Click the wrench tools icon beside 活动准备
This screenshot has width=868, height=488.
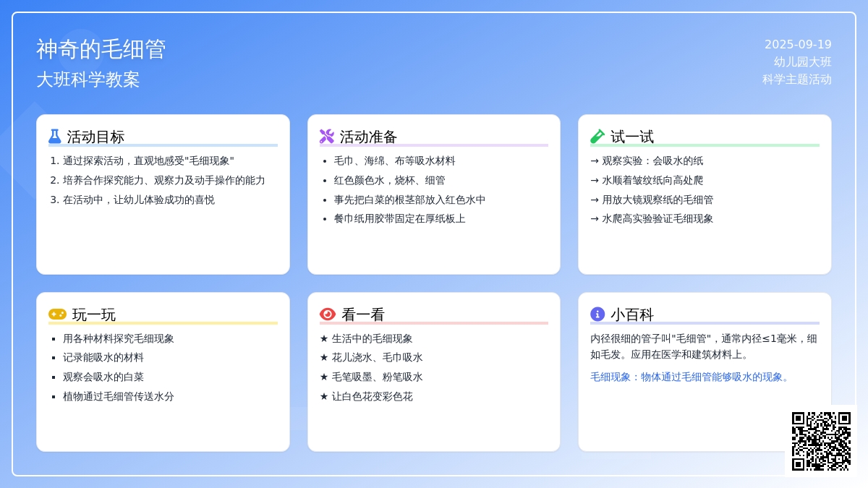(x=327, y=136)
